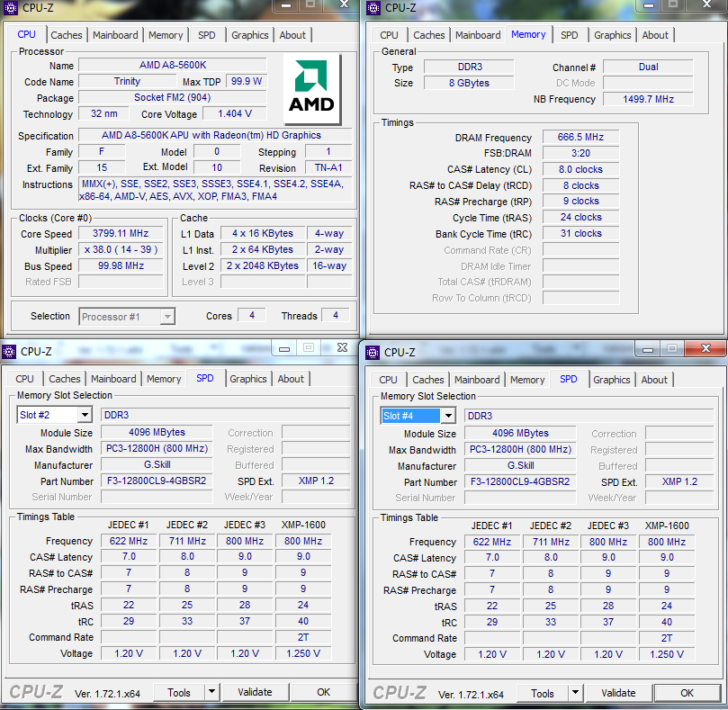This screenshot has height=710, width=728.
Task: Click the Specification field text
Action: tap(214, 135)
